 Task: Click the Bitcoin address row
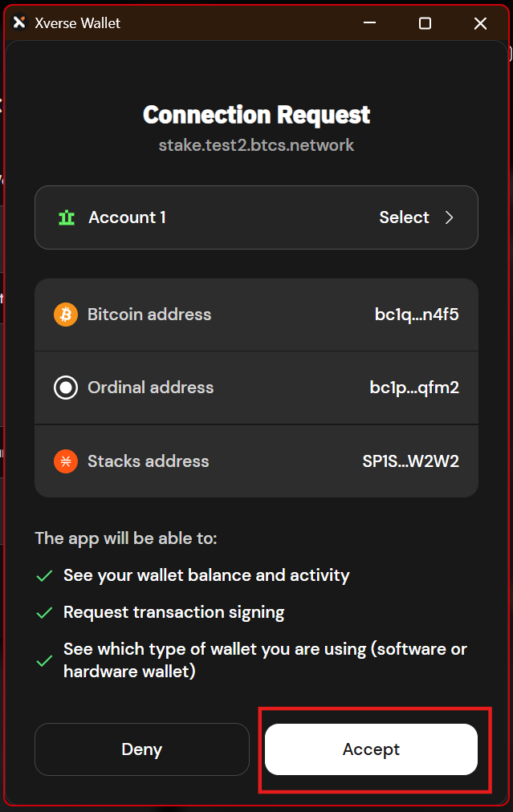[x=256, y=315]
